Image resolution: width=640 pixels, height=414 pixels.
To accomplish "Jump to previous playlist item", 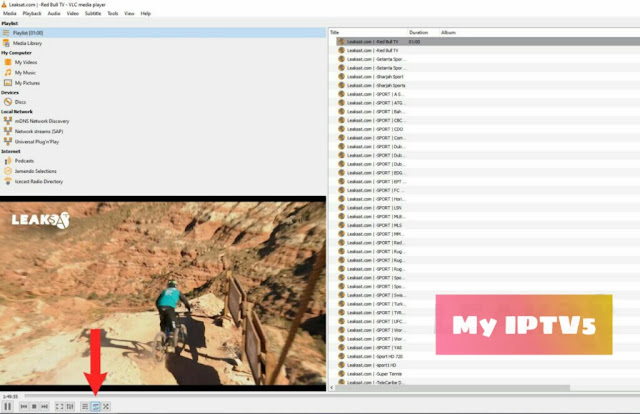I will tap(24, 407).
